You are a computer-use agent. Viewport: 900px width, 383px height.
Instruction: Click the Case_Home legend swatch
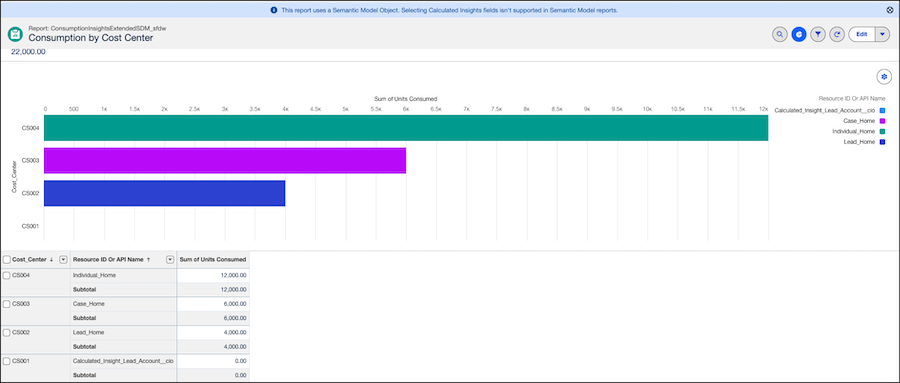click(882, 121)
